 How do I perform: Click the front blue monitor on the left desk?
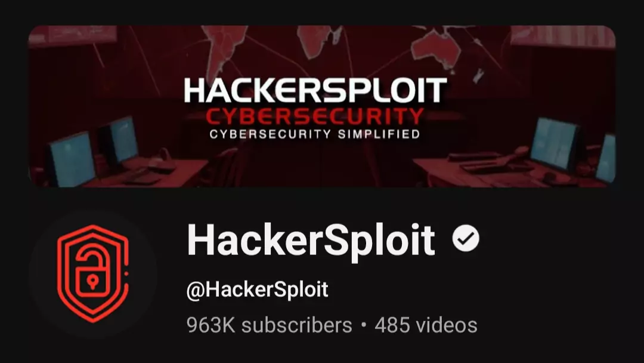click(x=72, y=159)
